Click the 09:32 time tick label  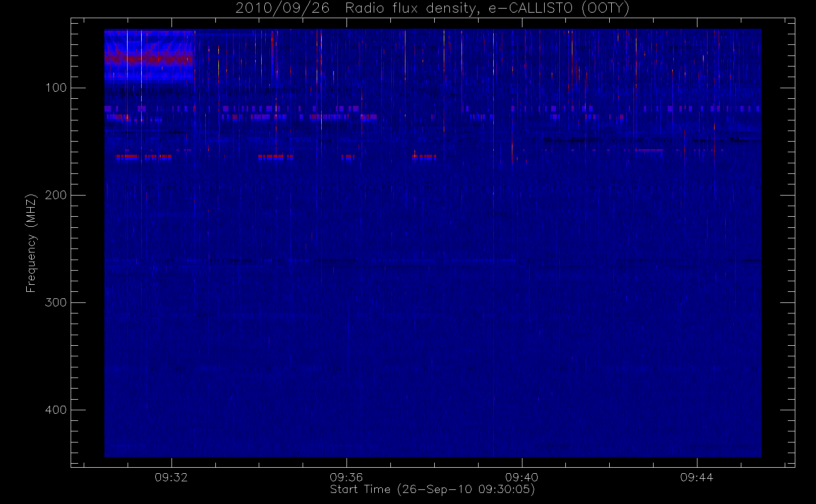pos(171,477)
